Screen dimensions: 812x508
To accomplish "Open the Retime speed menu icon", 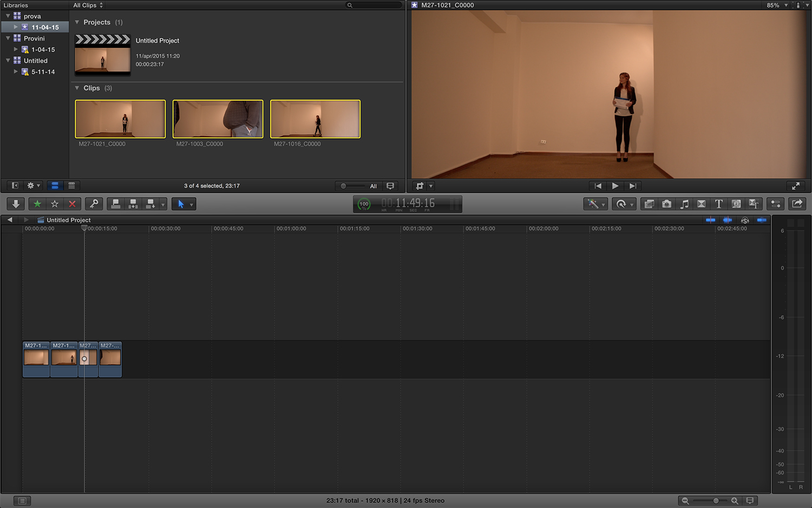I will (x=624, y=204).
